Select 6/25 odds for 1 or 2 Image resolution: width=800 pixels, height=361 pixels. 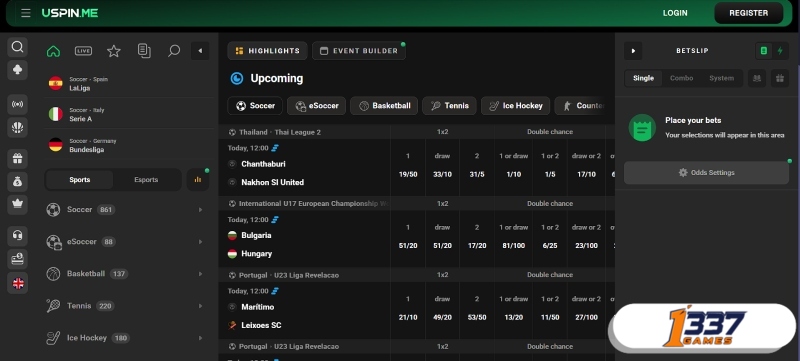(550, 239)
